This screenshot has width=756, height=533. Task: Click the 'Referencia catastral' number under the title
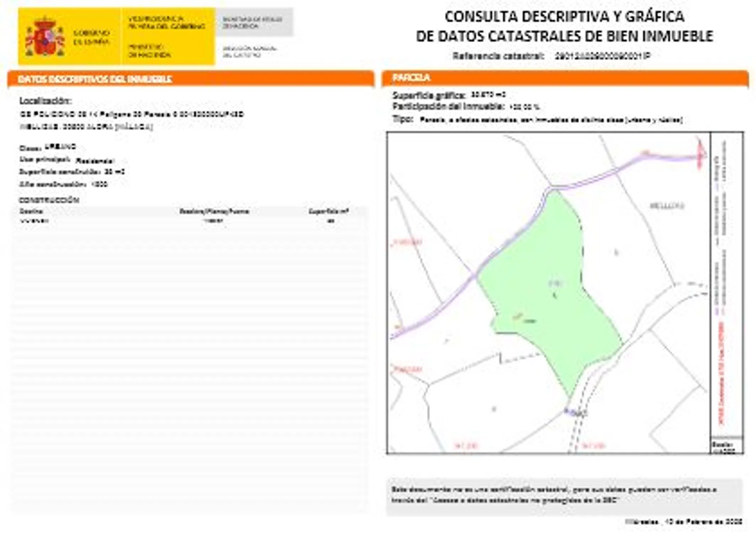pos(602,56)
